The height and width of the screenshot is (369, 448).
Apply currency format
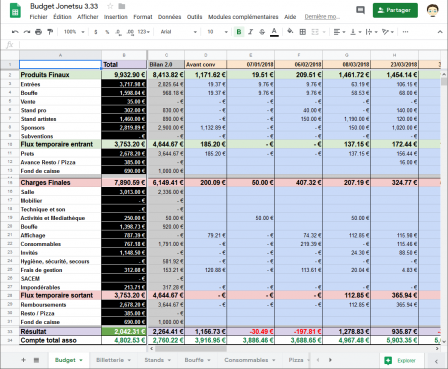pyautogui.click(x=96, y=32)
